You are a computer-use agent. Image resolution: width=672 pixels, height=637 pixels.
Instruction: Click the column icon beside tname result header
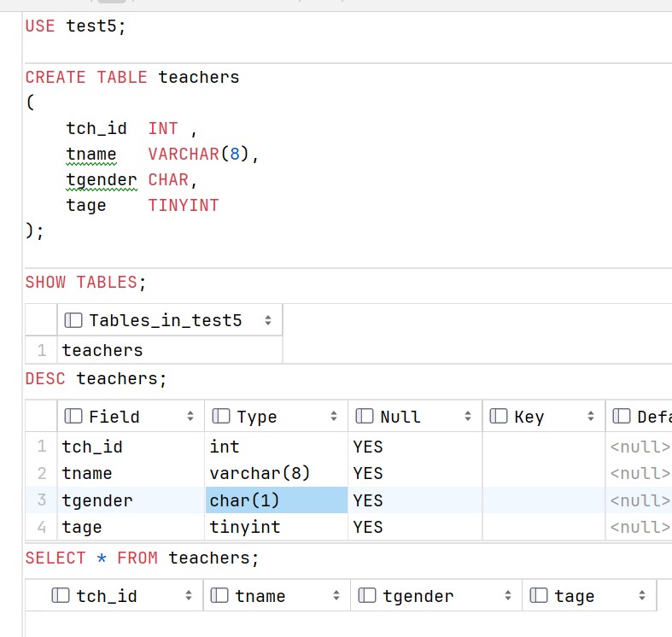tap(219, 595)
